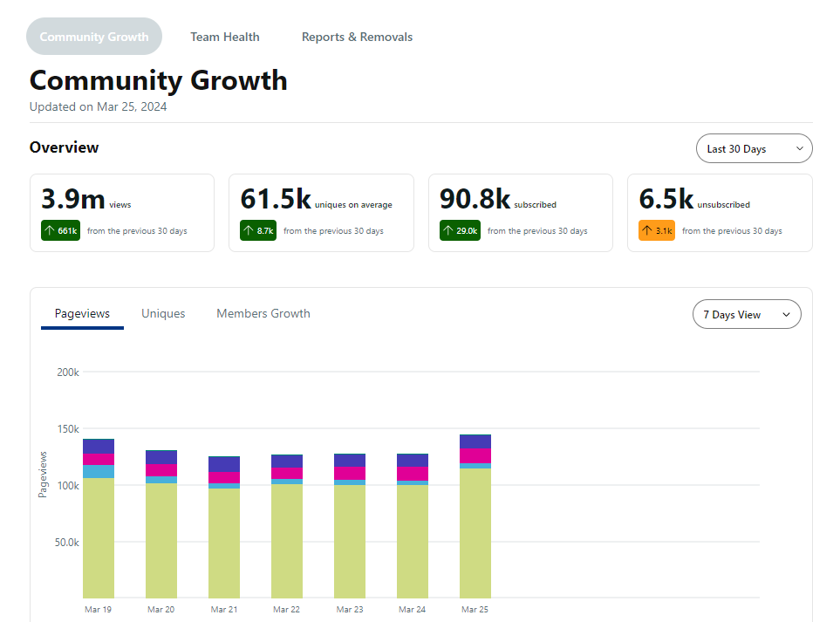This screenshot has width=840, height=622.
Task: Click the chevron in Last 30 Days
Action: point(800,148)
